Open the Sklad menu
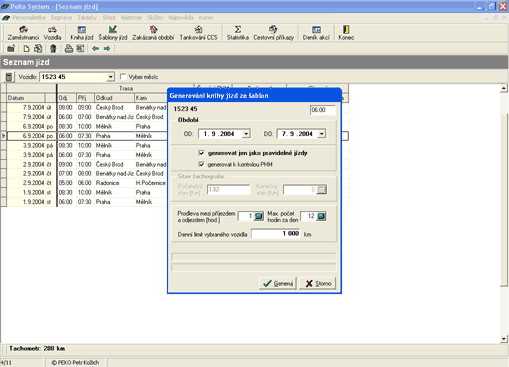The height and width of the screenshot is (367, 509). pos(109,18)
